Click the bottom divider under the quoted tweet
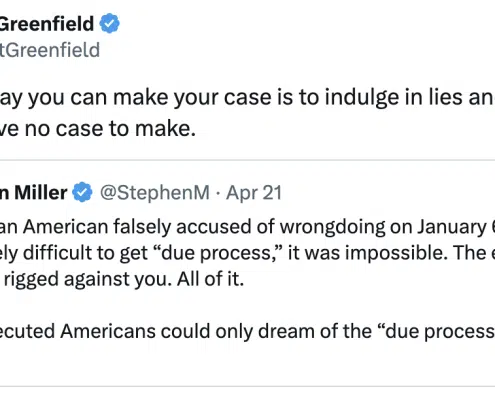The width and height of the screenshot is (495, 400). click(247, 387)
